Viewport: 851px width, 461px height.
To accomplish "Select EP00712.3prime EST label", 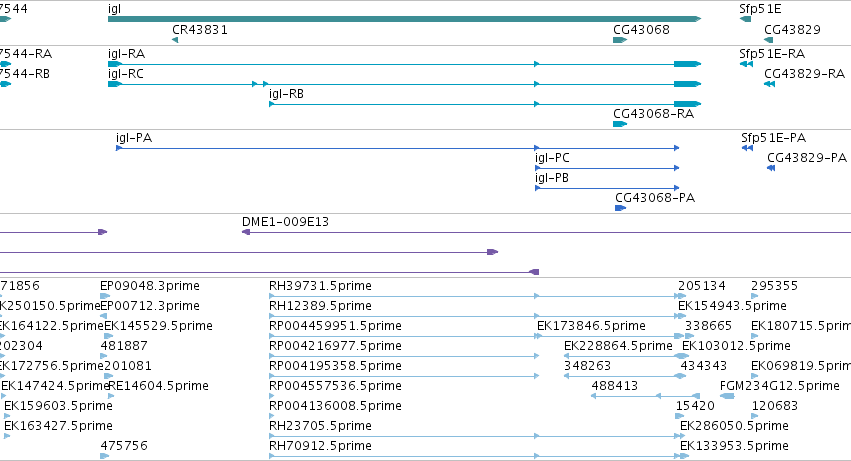I will click(x=150, y=306).
